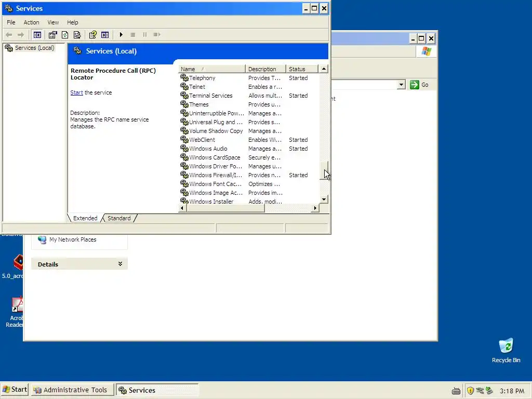Open the Action menu
This screenshot has height=399, width=532.
31,22
